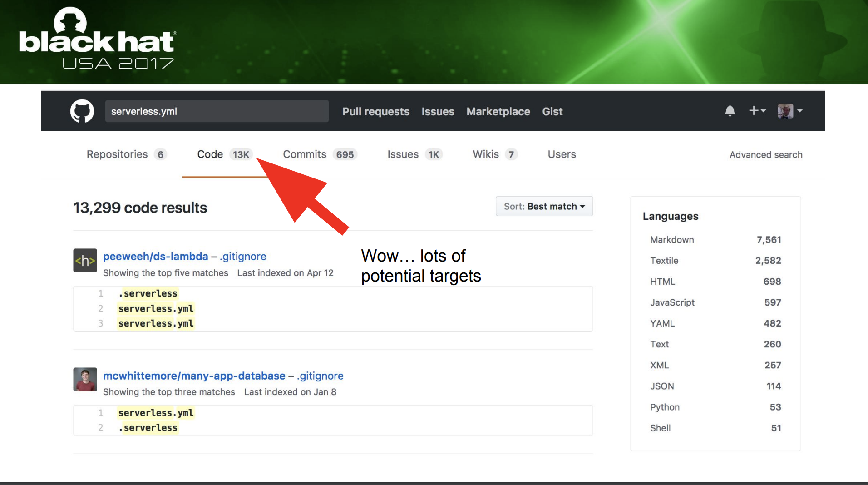Filter results by Text language
The width and height of the screenshot is (868, 485).
[715, 344]
